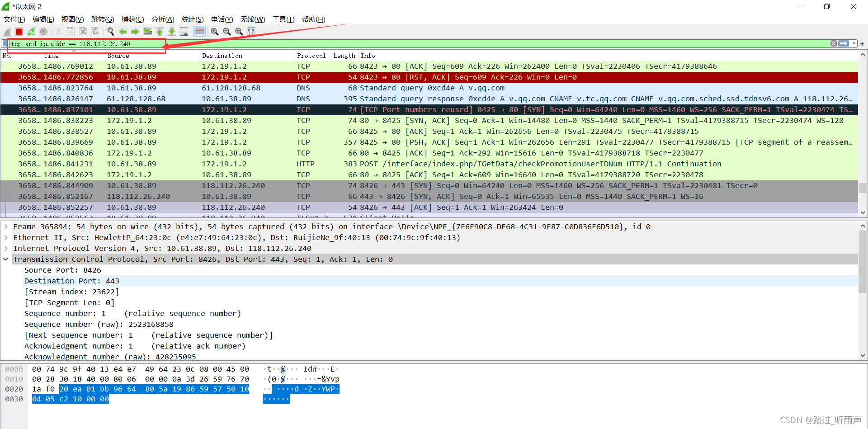
Task: Apply the display filter with arrow button
Action: pyautogui.click(x=844, y=44)
